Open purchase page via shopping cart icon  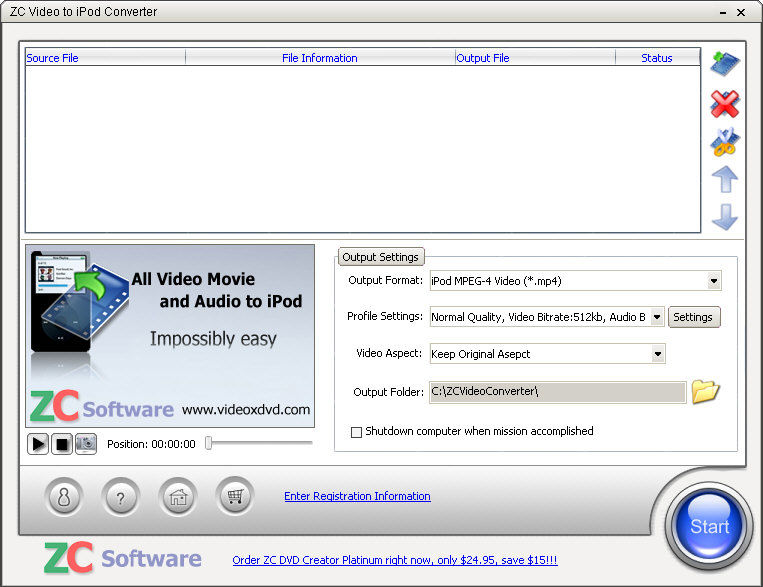pos(235,496)
